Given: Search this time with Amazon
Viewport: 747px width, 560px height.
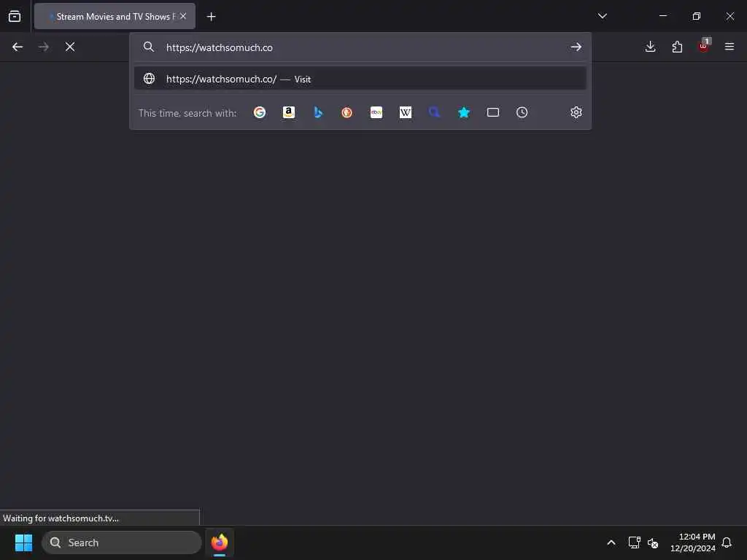Looking at the screenshot, I should (289, 112).
